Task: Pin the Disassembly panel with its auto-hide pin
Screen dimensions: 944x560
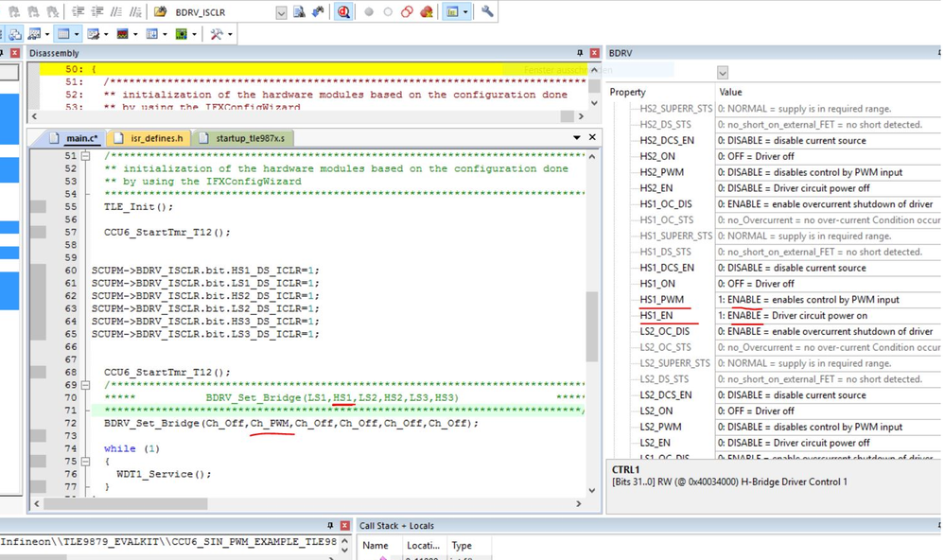Action: [x=580, y=53]
